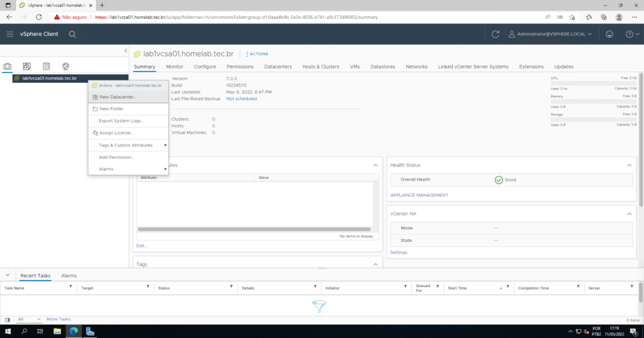
Task: Filter the Target column
Action: [x=148, y=286]
